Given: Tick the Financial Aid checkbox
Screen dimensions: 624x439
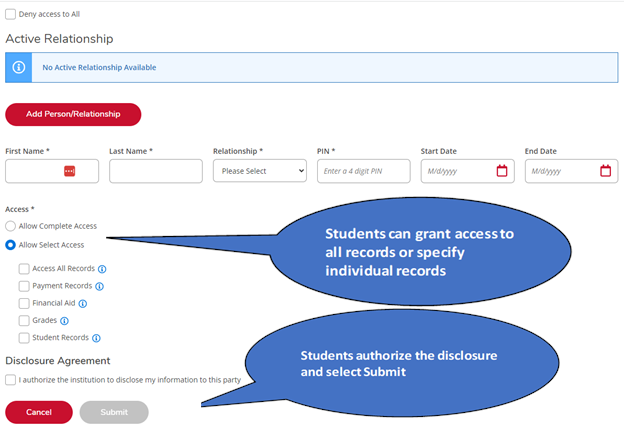Looking at the screenshot, I should point(24,303).
